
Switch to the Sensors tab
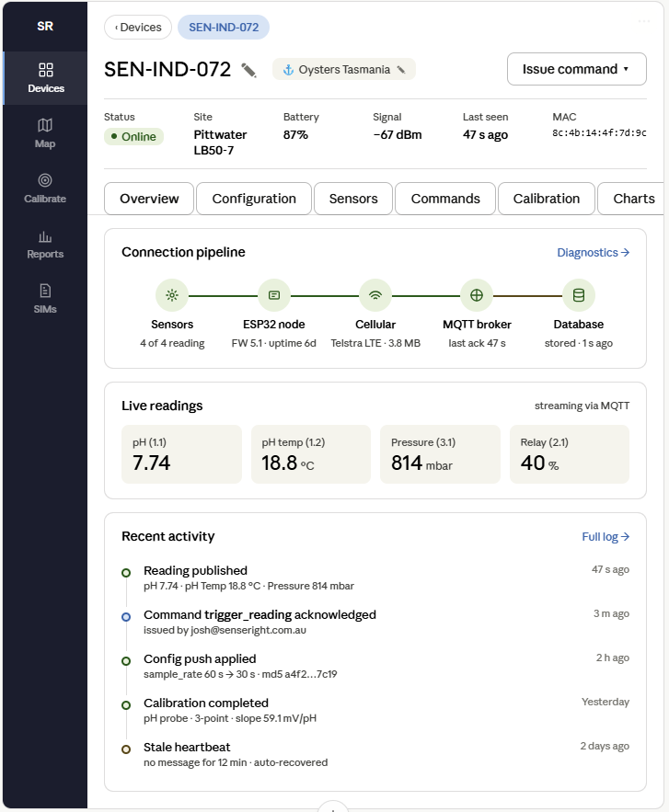click(x=353, y=199)
